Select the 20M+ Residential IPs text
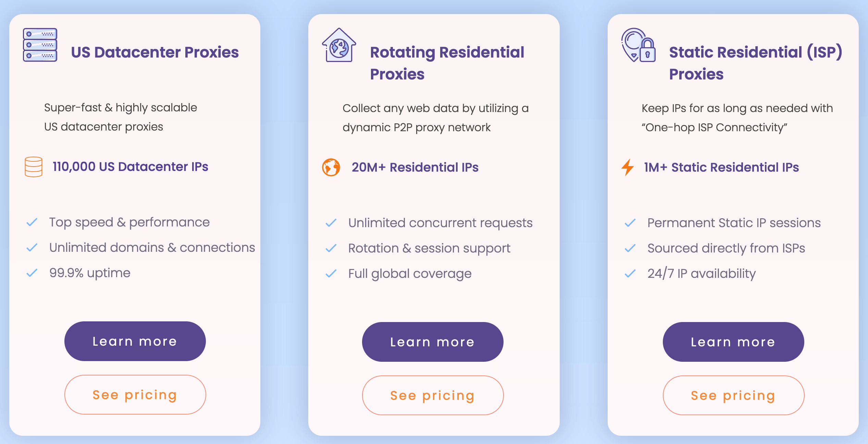 coord(415,167)
